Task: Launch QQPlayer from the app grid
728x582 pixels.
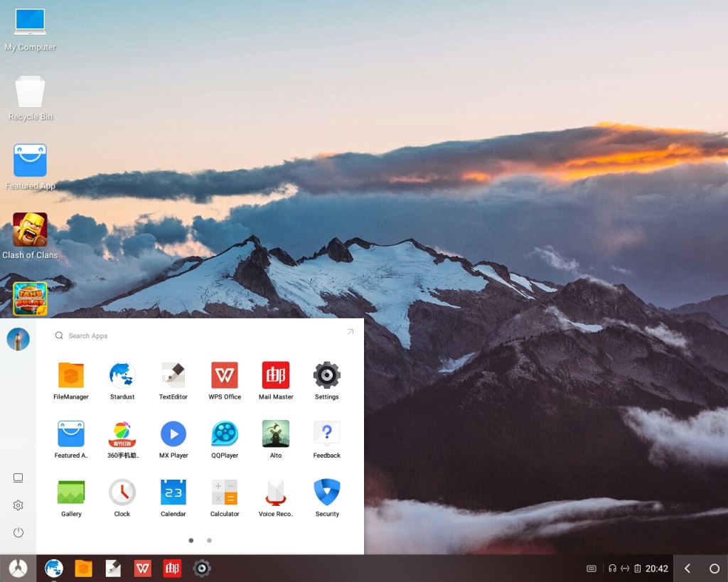Action: pyautogui.click(x=225, y=438)
